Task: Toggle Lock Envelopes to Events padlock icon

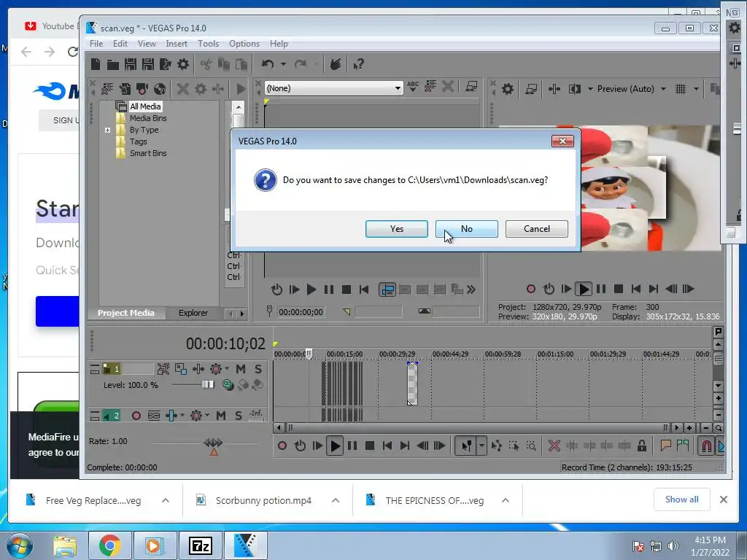Action: [x=642, y=446]
